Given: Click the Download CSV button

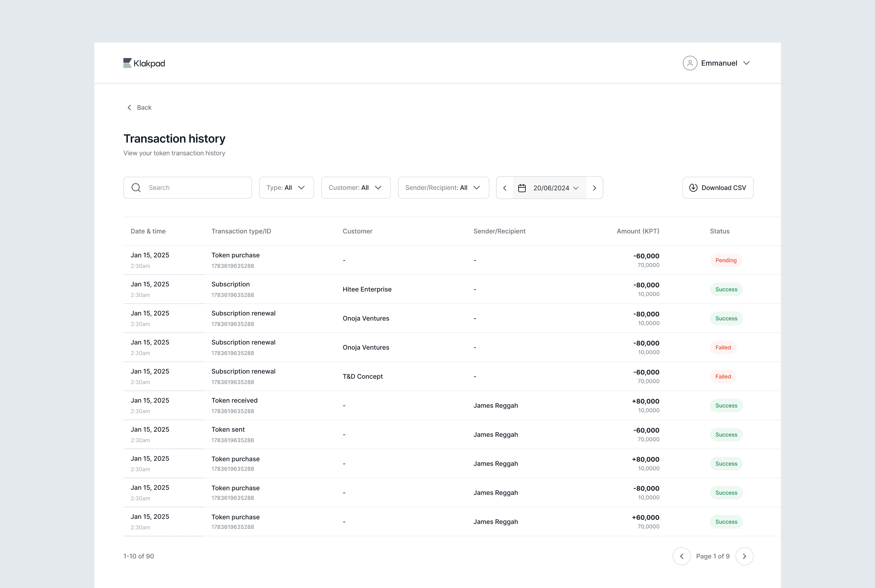Looking at the screenshot, I should click(x=717, y=187).
